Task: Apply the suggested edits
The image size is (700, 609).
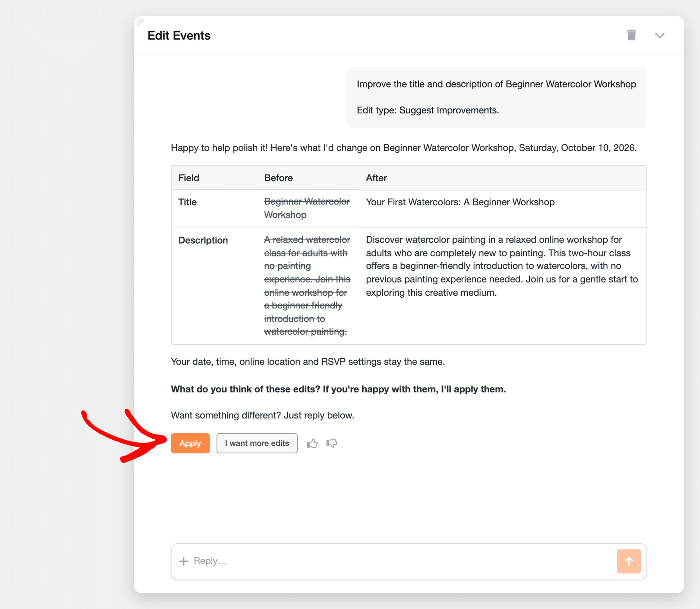Action: coord(190,443)
